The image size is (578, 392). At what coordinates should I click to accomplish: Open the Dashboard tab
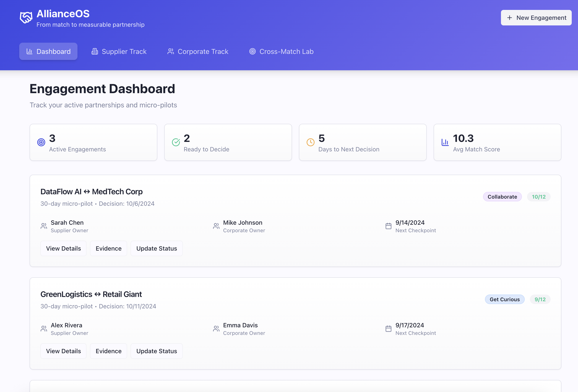48,52
